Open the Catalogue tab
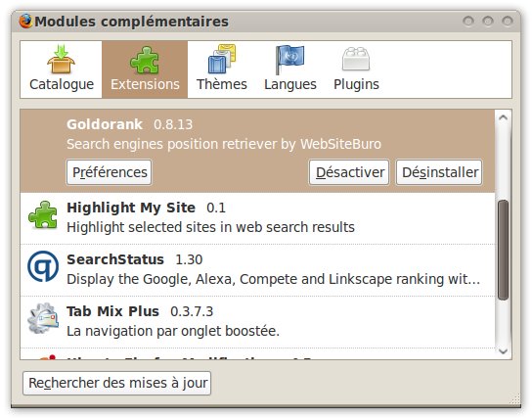The height and width of the screenshot is (418, 532). click(62, 70)
